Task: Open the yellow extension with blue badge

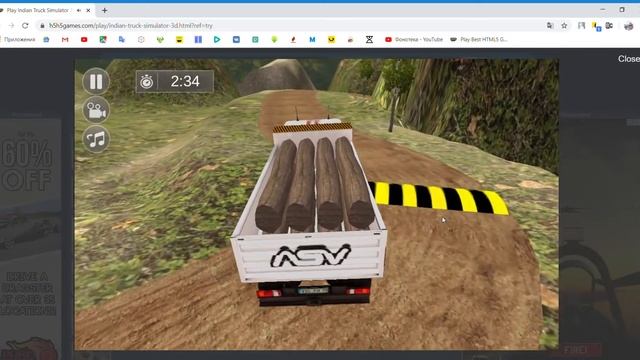Action: pos(596,26)
